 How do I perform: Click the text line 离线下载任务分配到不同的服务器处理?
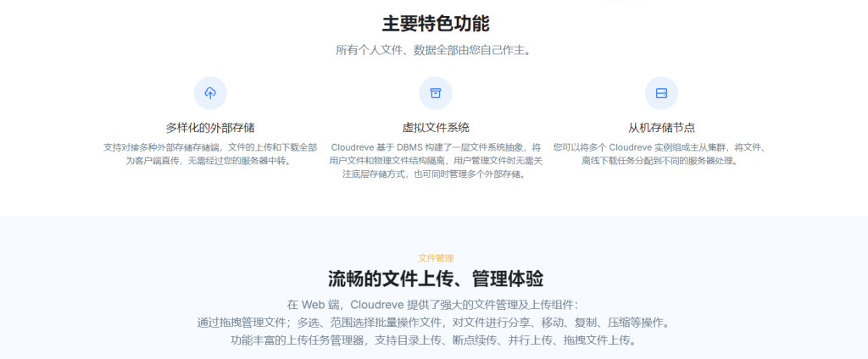[659, 160]
